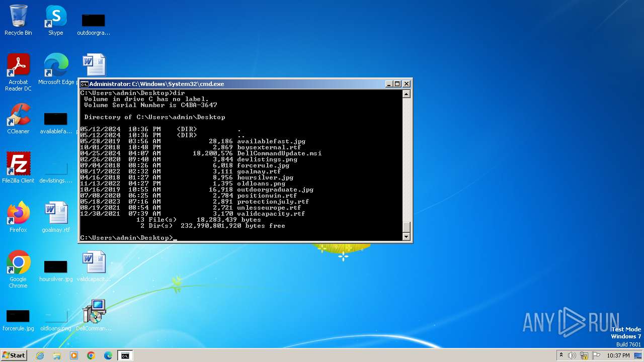The height and width of the screenshot is (362, 644).
Task: Open CCleaner desktop shortcut
Action: [x=18, y=119]
